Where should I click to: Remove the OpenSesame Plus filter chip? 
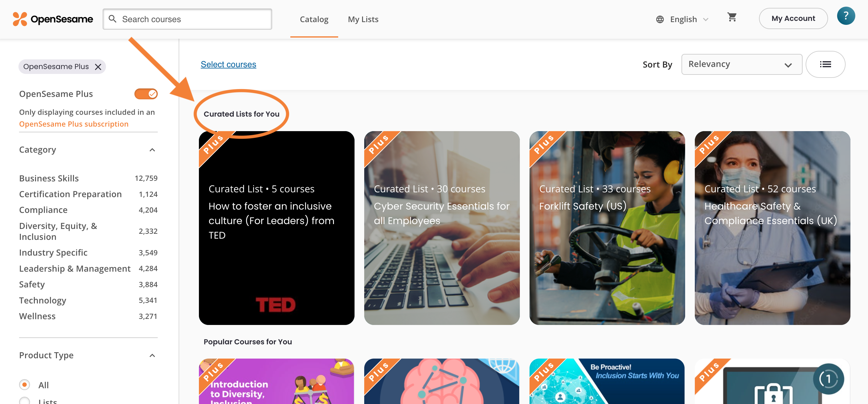98,67
